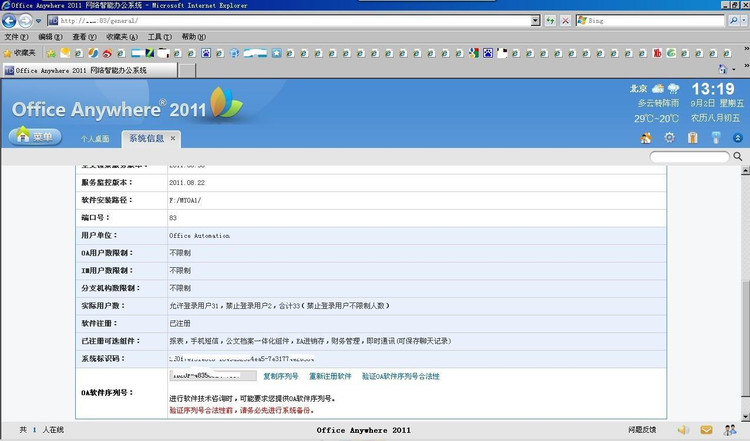Click the Bing search magnifier button
This screenshot has width=750, height=441.
pos(733,21)
